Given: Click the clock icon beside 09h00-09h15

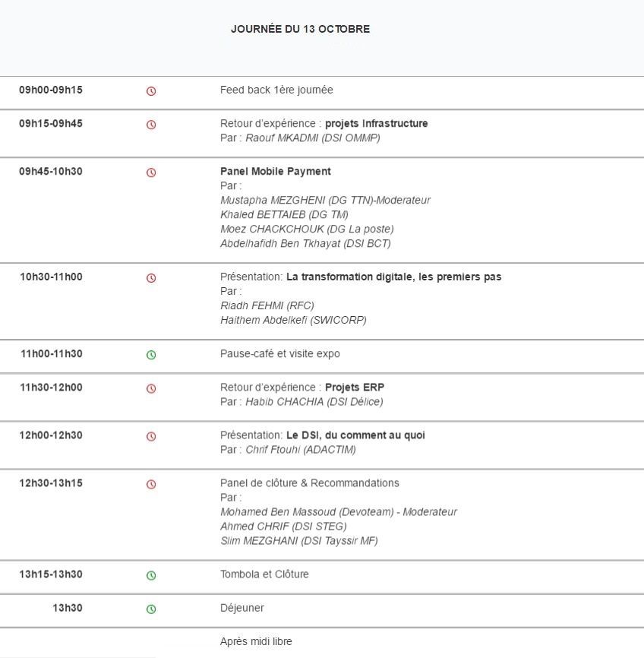Looking at the screenshot, I should click(151, 91).
